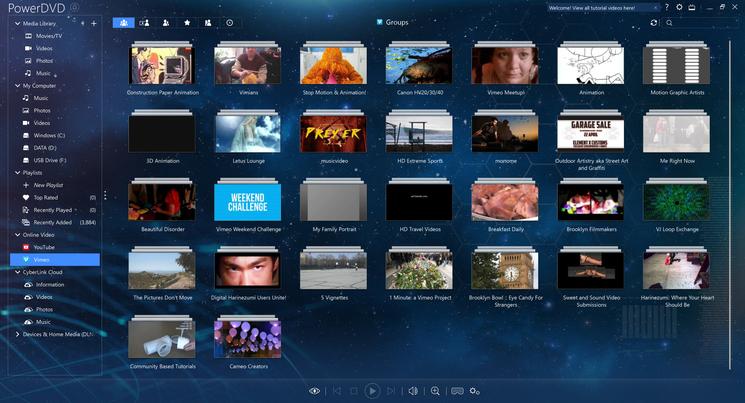Image resolution: width=745 pixels, height=403 pixels.
Task: Collapse the My Computer section
Action: (18, 86)
